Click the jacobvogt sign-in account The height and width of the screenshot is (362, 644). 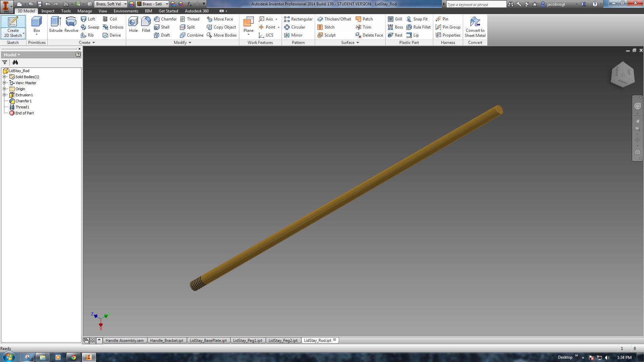555,4
